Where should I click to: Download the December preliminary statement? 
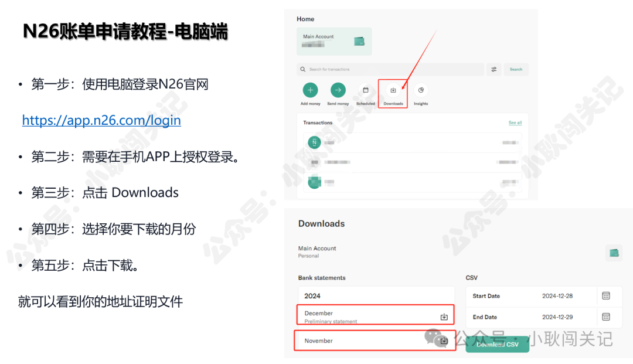point(444,317)
